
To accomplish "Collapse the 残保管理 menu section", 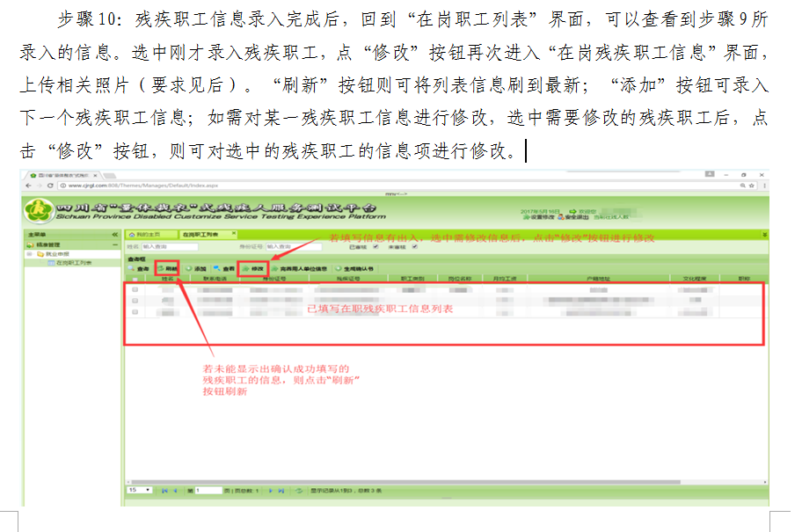I will [115, 244].
